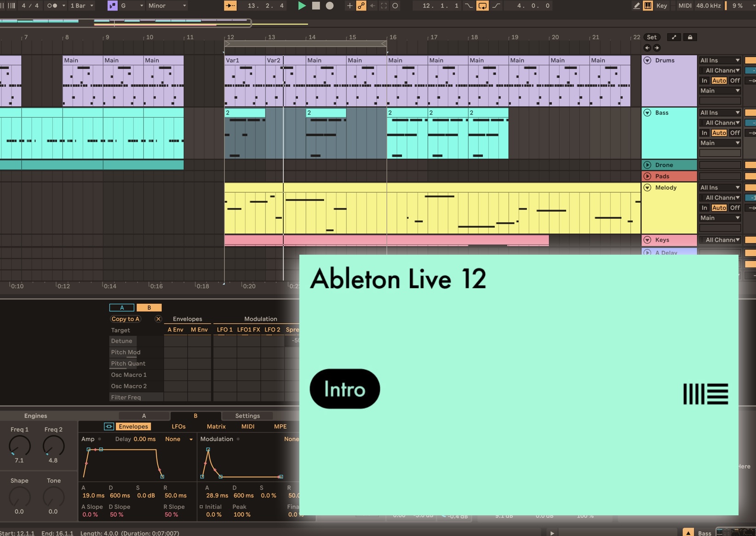This screenshot has width=756, height=536.
Task: Set Bass monitor to Auto
Action: pos(719,133)
